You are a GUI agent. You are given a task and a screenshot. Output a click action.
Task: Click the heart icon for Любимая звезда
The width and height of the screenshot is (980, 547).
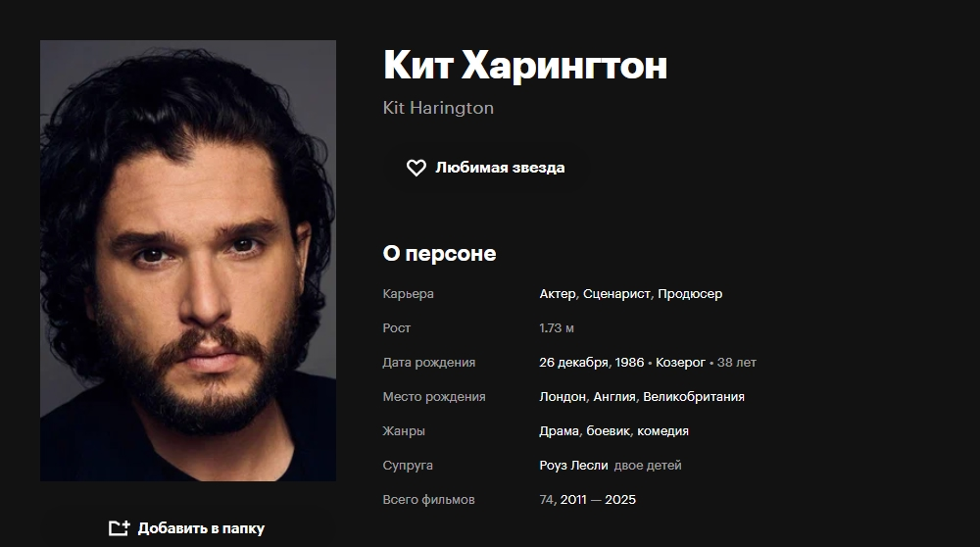click(x=416, y=168)
